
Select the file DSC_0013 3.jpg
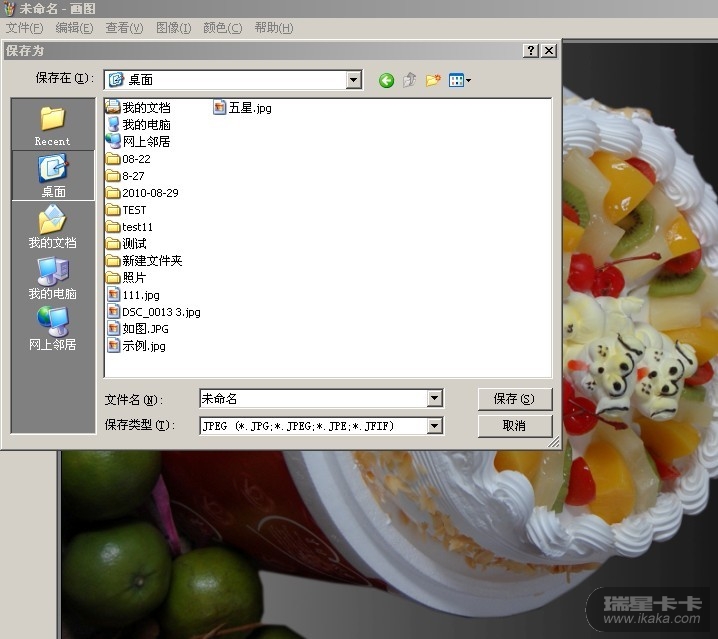tap(154, 311)
